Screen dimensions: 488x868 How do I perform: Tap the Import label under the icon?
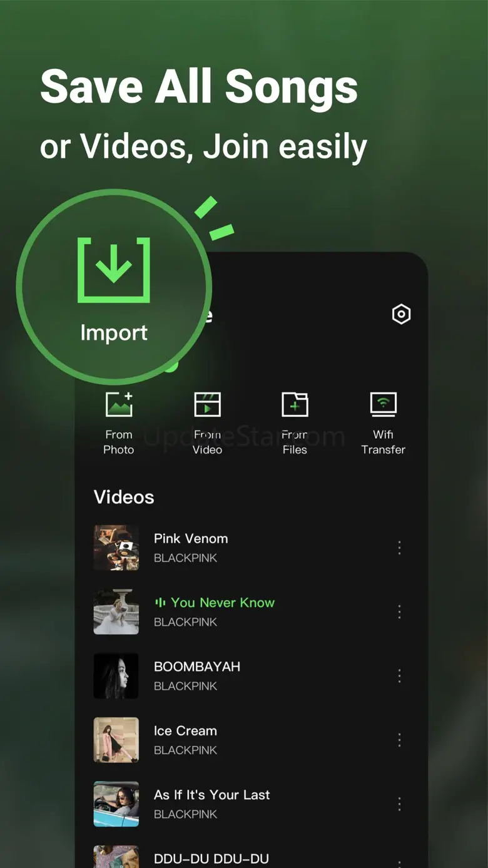114,332
